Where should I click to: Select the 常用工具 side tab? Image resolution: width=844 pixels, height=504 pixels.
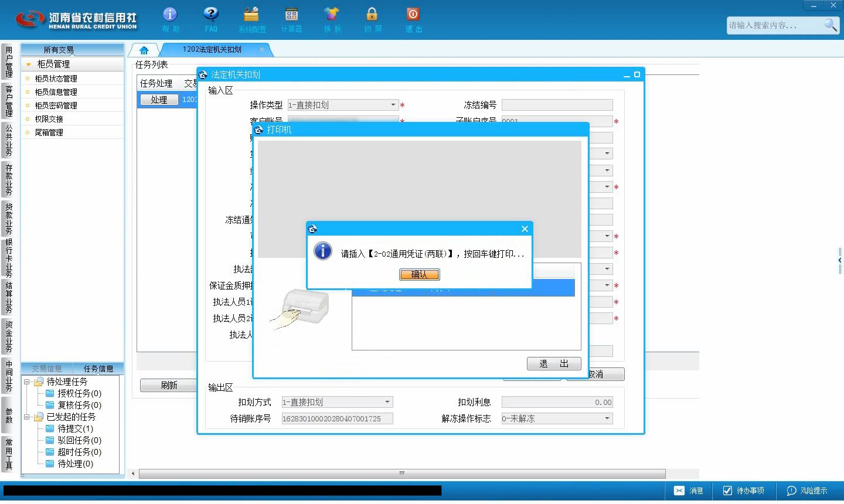tap(8, 454)
